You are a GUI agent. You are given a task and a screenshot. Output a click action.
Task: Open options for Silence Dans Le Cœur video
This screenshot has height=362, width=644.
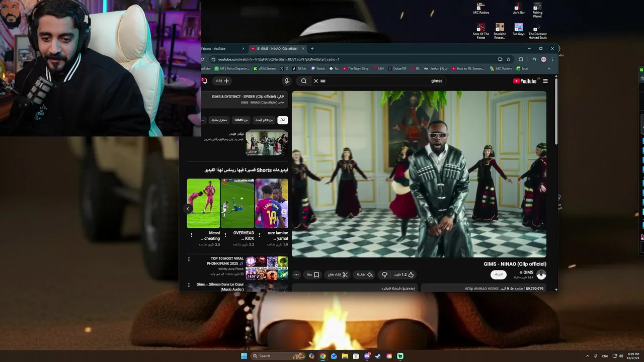point(189,285)
